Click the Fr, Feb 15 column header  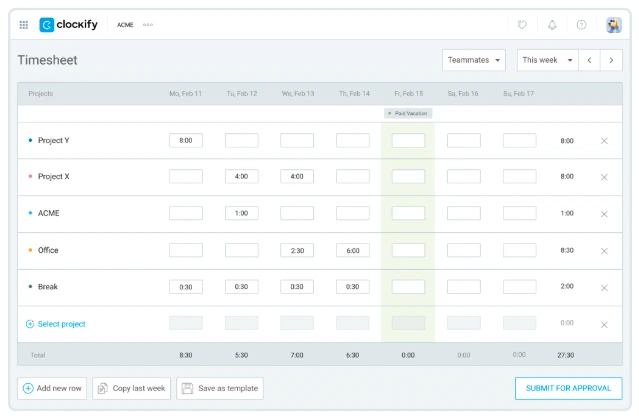409,94
